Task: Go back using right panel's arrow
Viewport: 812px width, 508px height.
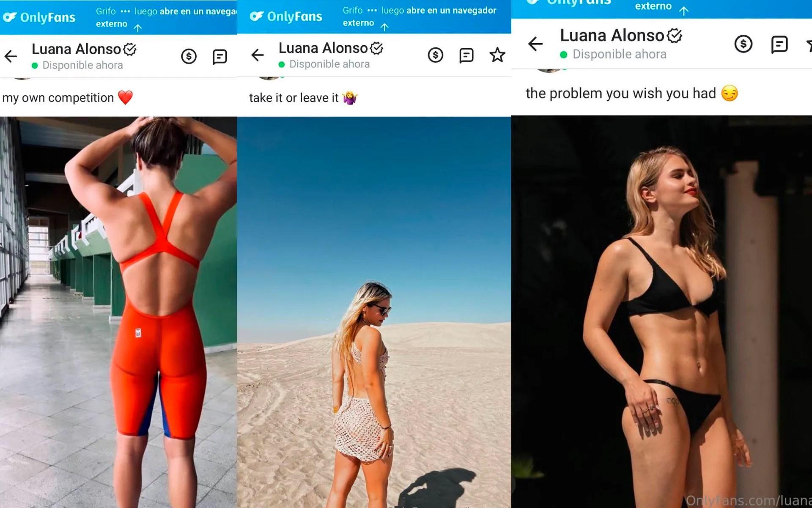Action: pos(535,43)
